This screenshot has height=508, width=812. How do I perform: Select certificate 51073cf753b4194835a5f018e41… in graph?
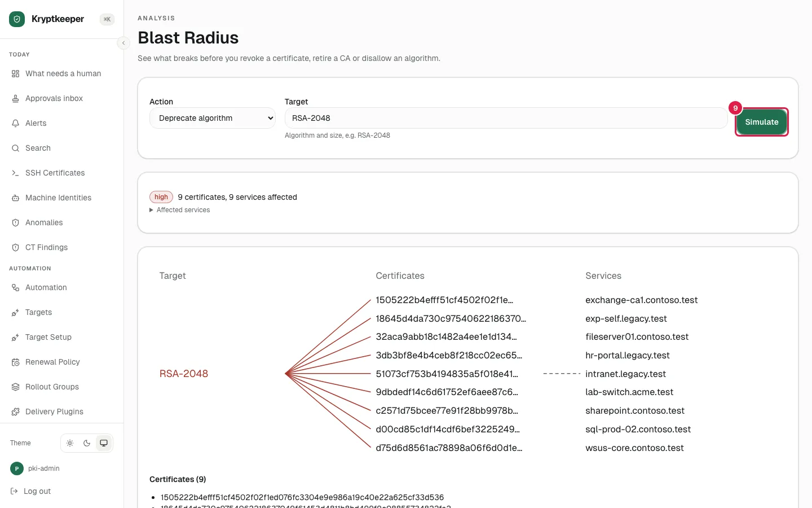[x=447, y=374]
